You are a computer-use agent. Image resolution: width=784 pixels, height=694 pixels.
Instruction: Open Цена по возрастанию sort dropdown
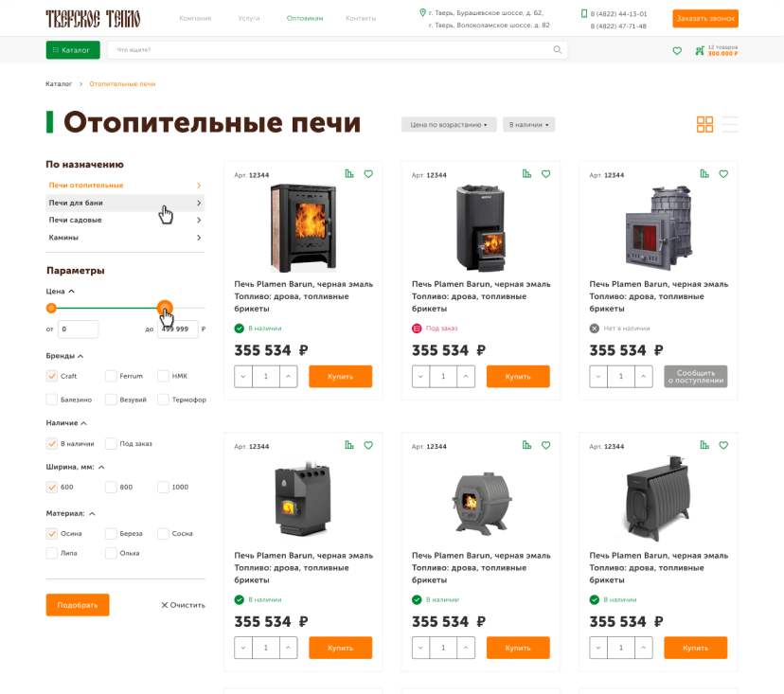click(x=449, y=124)
